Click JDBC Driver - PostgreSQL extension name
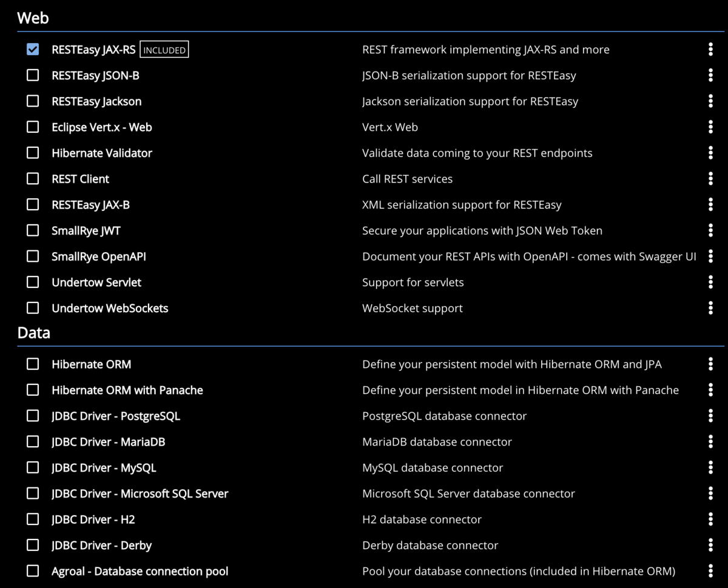The width and height of the screenshot is (728, 588). click(x=116, y=416)
